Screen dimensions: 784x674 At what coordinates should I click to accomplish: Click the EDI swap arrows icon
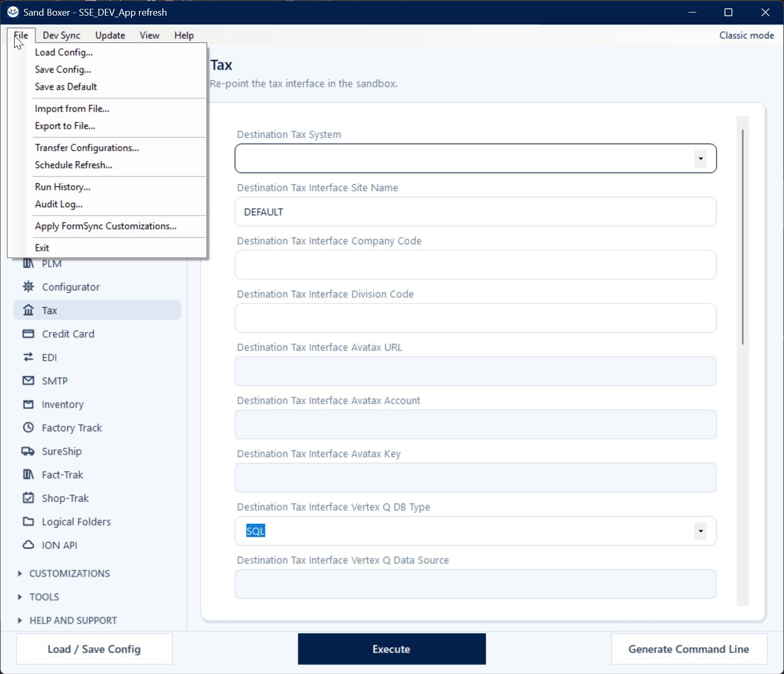28,357
